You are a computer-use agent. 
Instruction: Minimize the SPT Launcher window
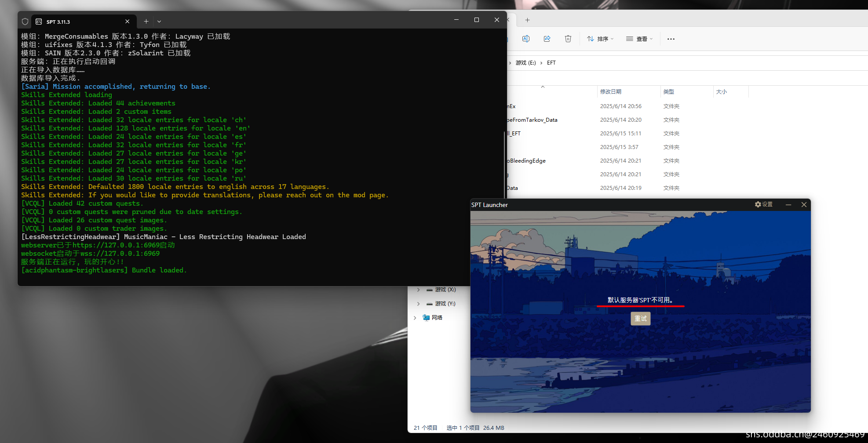[788, 205]
